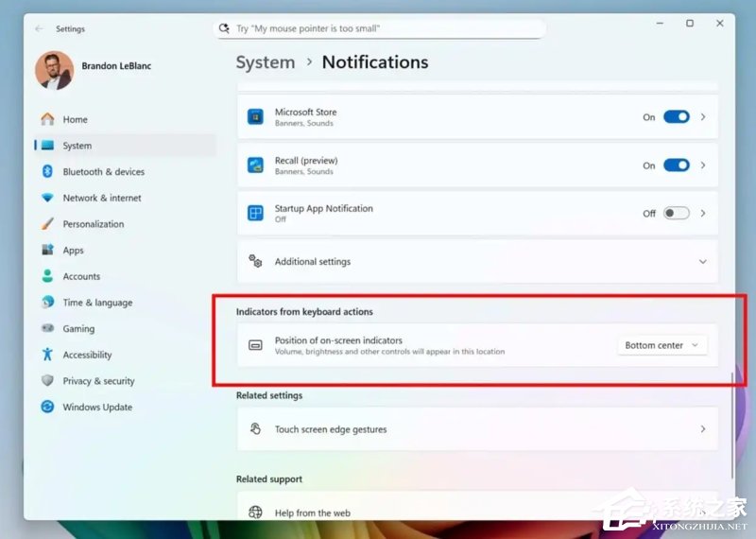This screenshot has width=756, height=539.
Task: Click the on-screen indicators position icon
Action: tap(255, 345)
